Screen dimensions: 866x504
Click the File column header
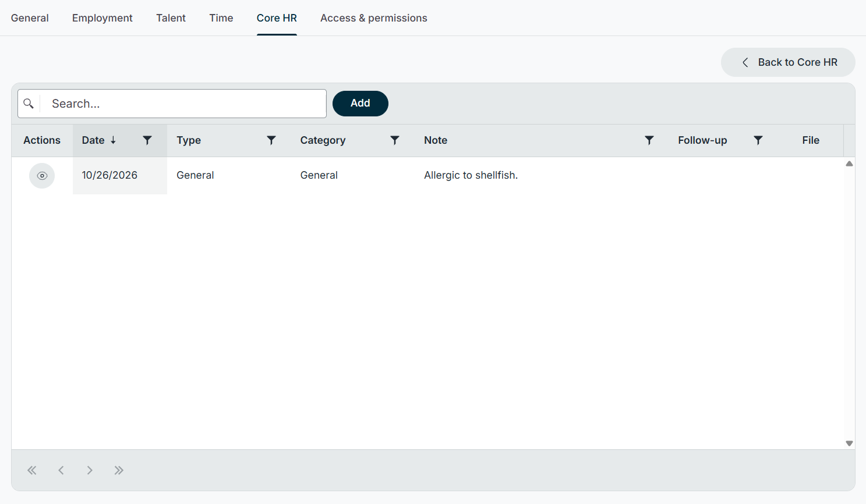point(811,140)
